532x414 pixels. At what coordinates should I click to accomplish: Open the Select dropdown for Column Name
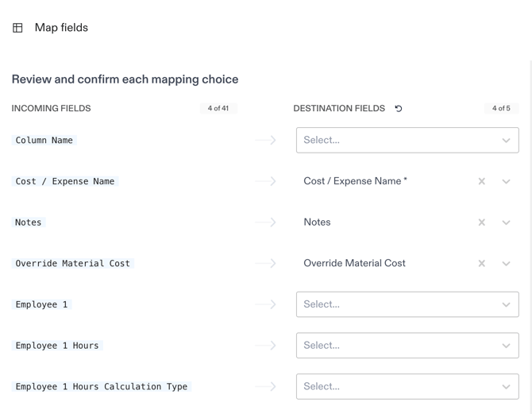(x=407, y=140)
